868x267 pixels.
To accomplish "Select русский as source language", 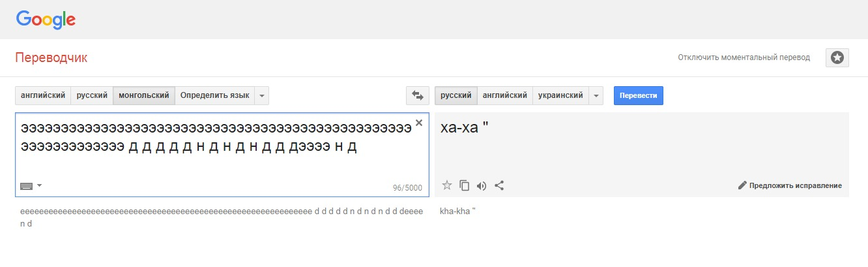I will (92, 95).
